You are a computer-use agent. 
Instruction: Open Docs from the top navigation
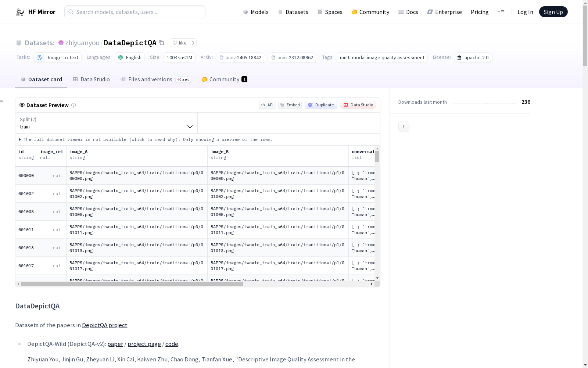coord(408,12)
